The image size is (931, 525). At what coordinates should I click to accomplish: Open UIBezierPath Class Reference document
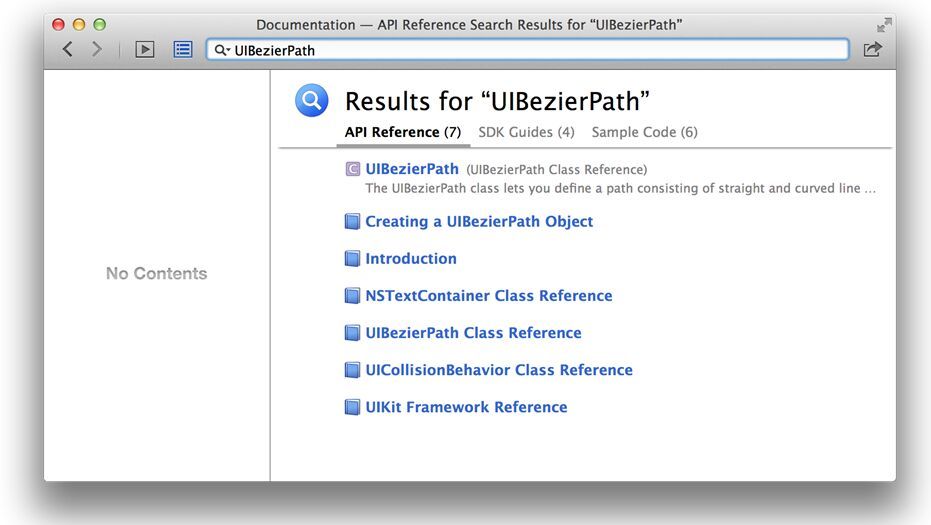[473, 333]
